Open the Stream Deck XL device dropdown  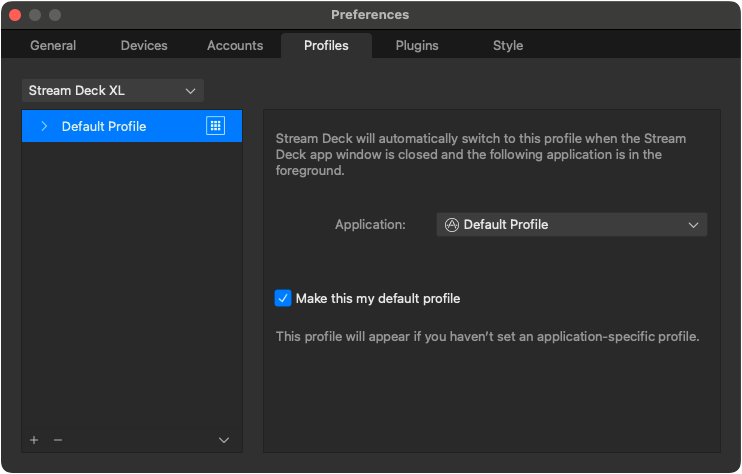click(x=112, y=91)
